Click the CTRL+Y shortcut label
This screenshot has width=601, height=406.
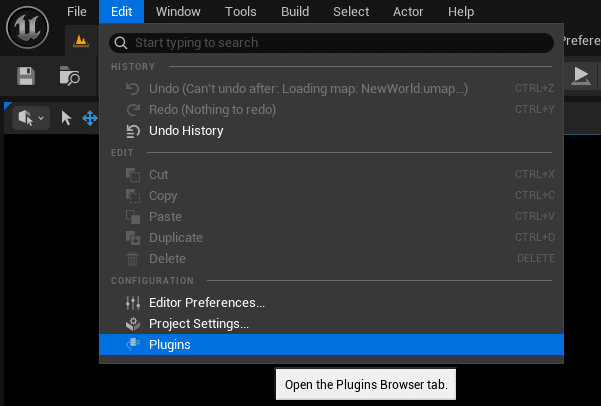point(535,110)
